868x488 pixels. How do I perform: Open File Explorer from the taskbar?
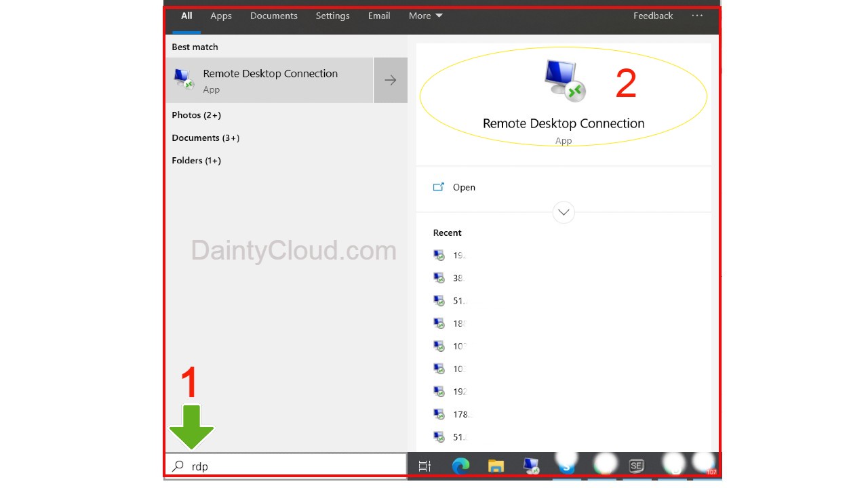pyautogui.click(x=496, y=466)
